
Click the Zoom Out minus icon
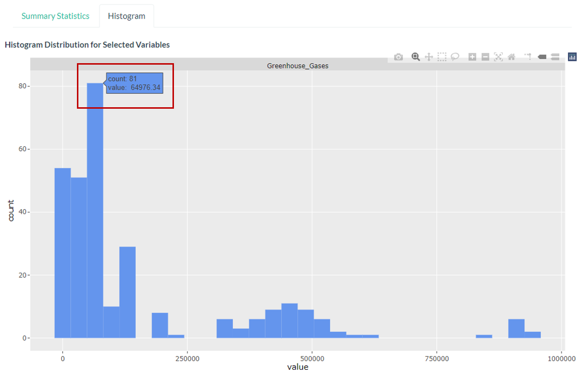[485, 57]
